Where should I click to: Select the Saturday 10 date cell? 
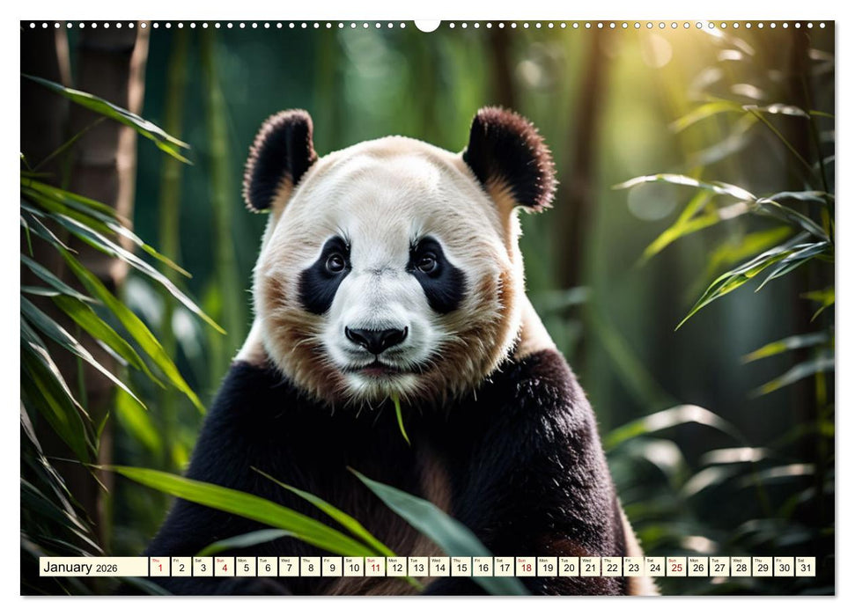point(355,569)
